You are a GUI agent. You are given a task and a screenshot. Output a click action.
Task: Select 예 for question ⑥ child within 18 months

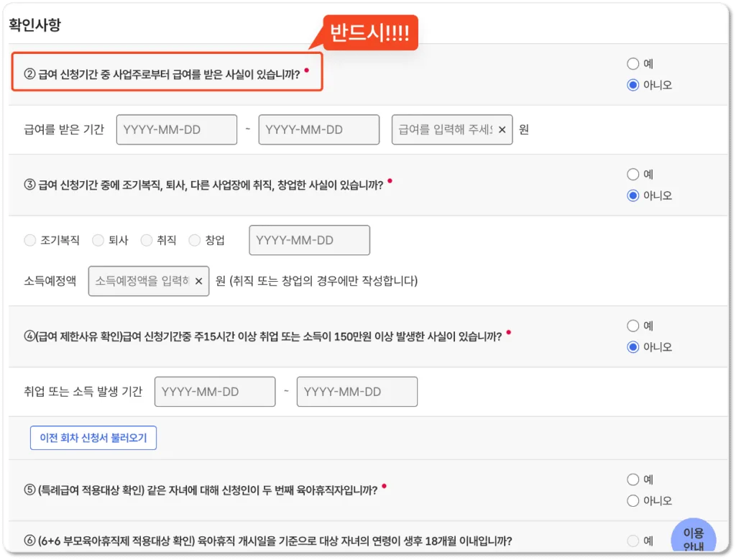(632, 541)
